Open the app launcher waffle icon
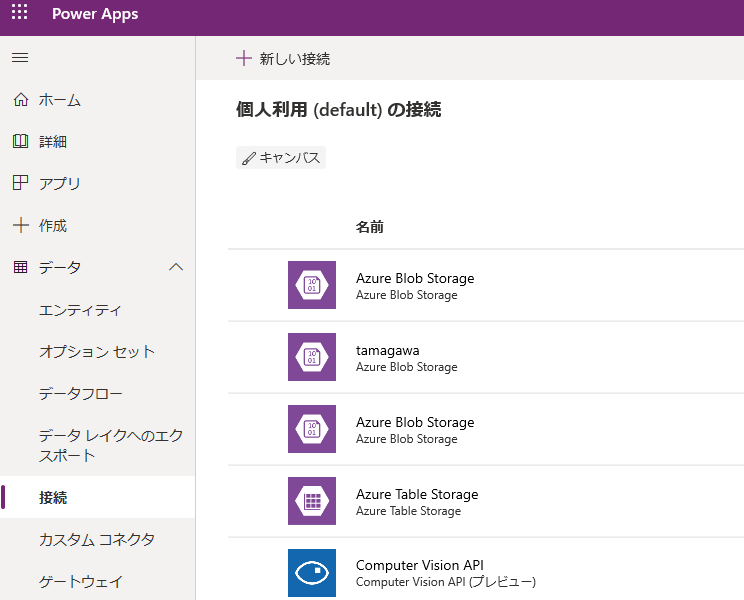 [x=19, y=12]
